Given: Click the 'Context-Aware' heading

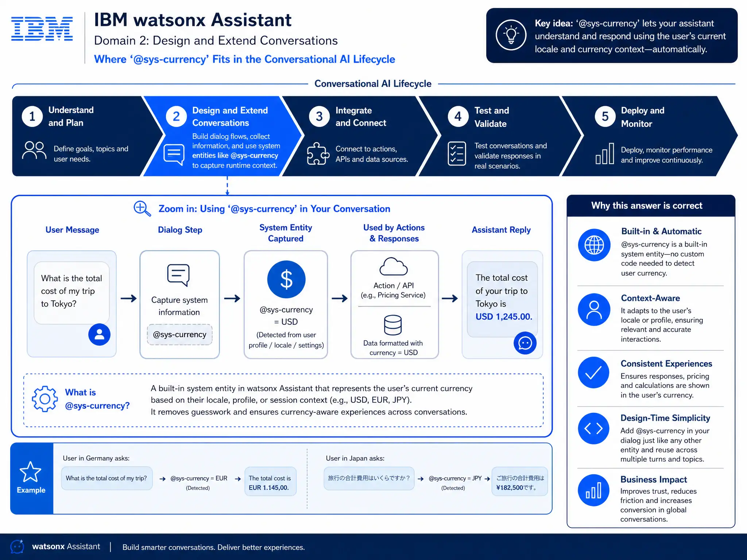Looking at the screenshot, I should 650,298.
